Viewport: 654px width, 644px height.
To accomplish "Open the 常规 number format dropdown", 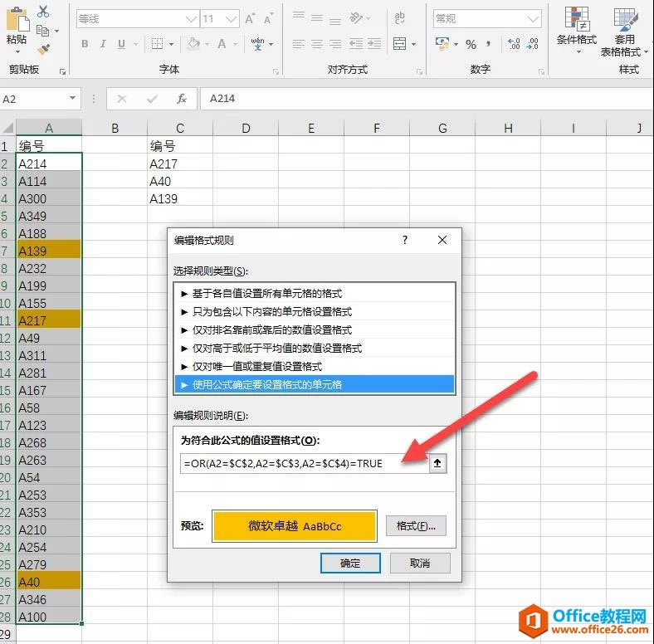I will (533, 19).
